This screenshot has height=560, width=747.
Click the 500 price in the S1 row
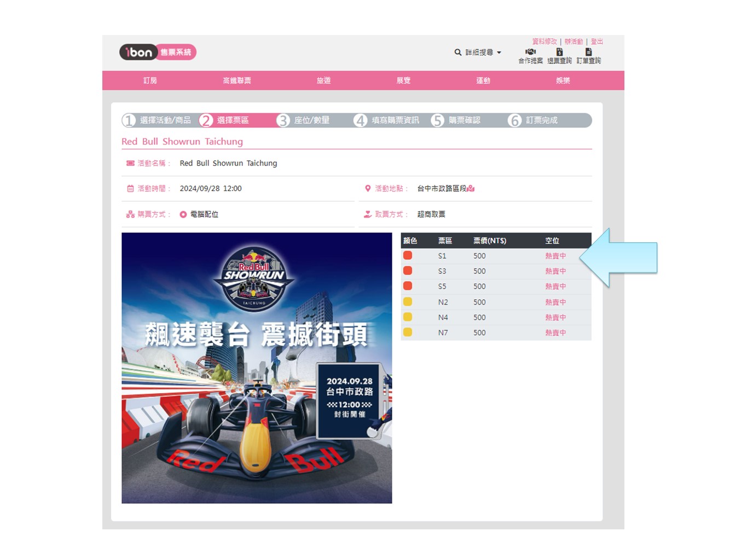click(479, 256)
